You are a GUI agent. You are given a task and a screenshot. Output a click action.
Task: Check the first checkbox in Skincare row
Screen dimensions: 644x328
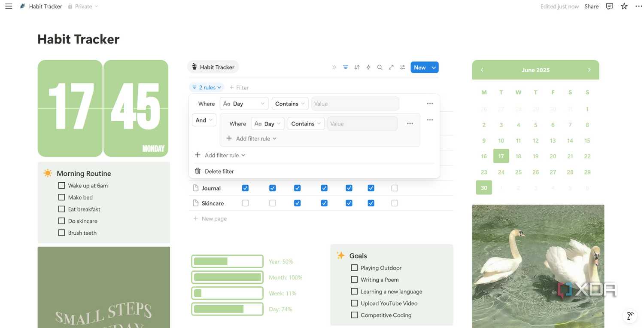(x=245, y=203)
